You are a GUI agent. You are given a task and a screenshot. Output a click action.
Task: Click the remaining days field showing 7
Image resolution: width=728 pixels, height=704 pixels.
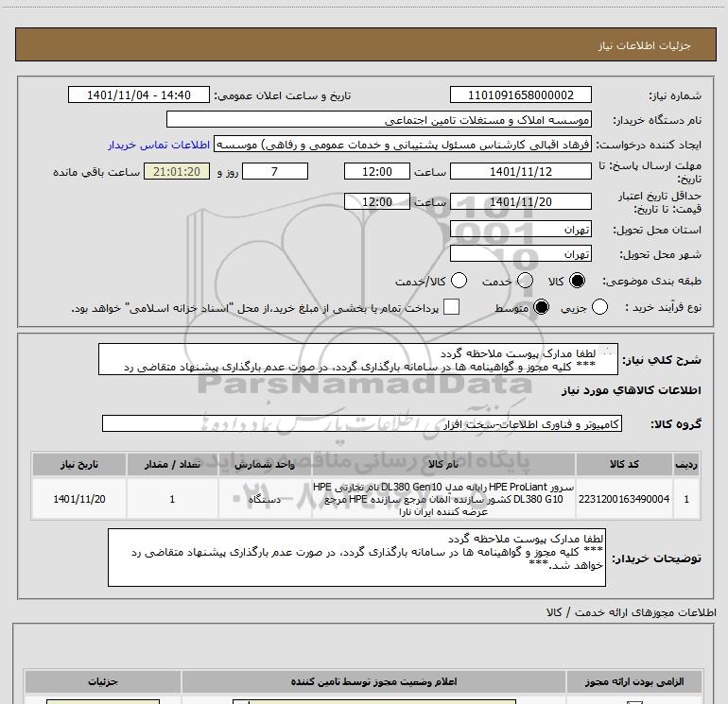275,171
